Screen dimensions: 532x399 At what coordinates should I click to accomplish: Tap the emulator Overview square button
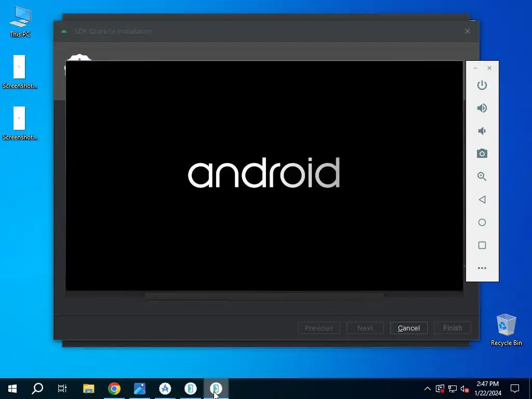point(482,245)
